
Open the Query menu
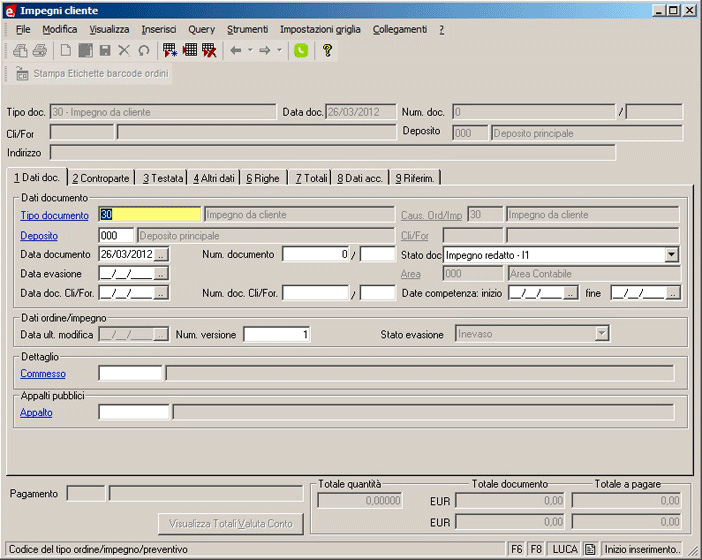pos(201,30)
